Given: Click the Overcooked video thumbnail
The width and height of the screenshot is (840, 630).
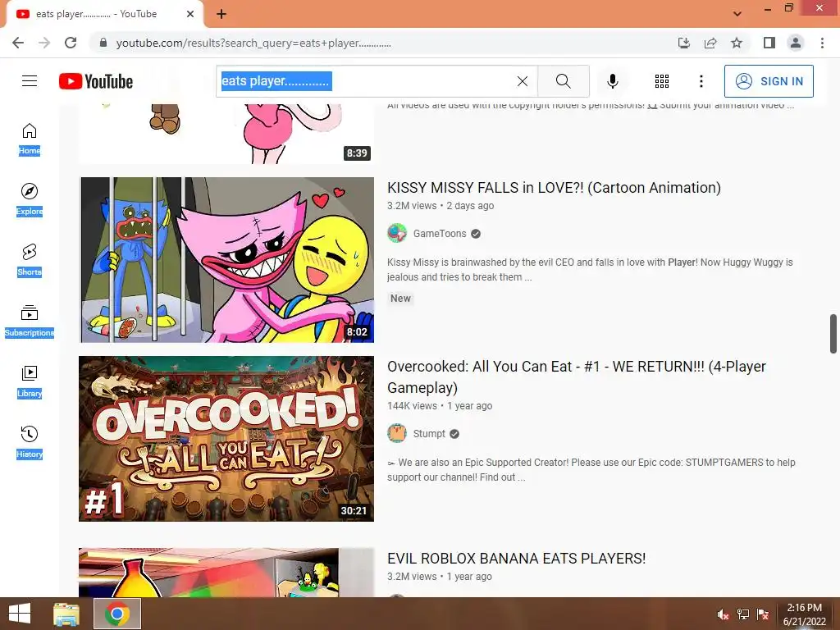Looking at the screenshot, I should pyautogui.click(x=226, y=439).
